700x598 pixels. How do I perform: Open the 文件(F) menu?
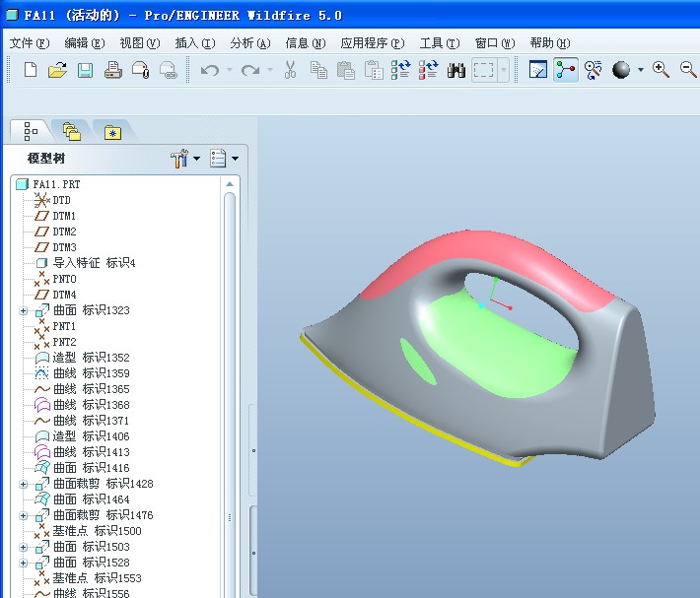tap(30, 43)
